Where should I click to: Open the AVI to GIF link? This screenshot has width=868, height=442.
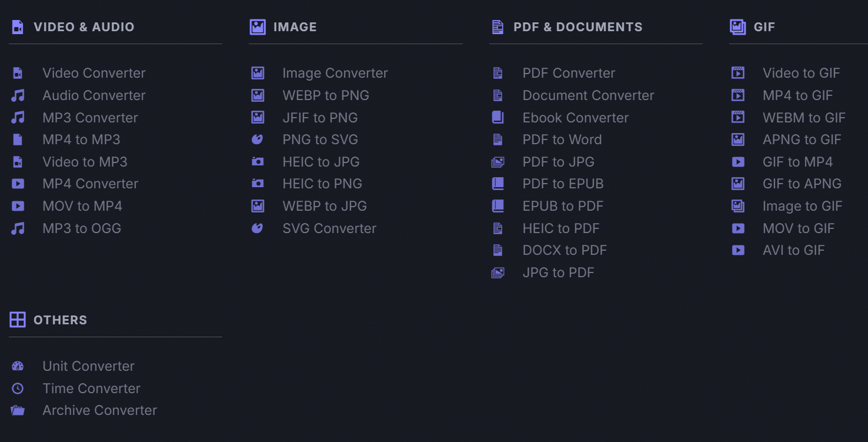(793, 250)
